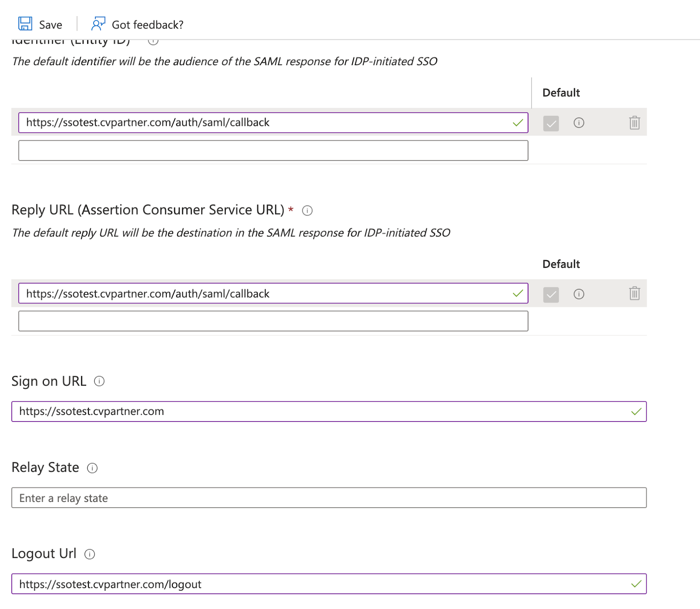Show info tooltip for Sign on URL
The height and width of the screenshot is (609, 700).
99,381
